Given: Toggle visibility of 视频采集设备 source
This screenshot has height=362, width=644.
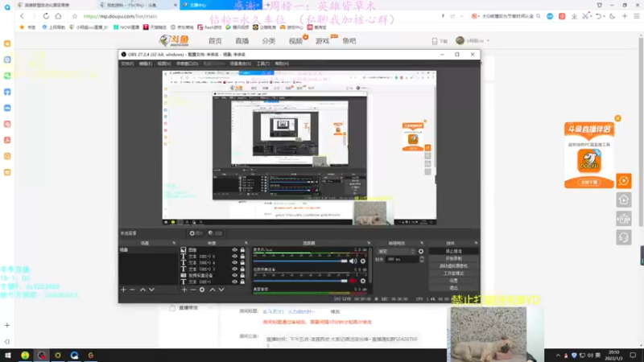Looking at the screenshot, I should tap(234, 275).
